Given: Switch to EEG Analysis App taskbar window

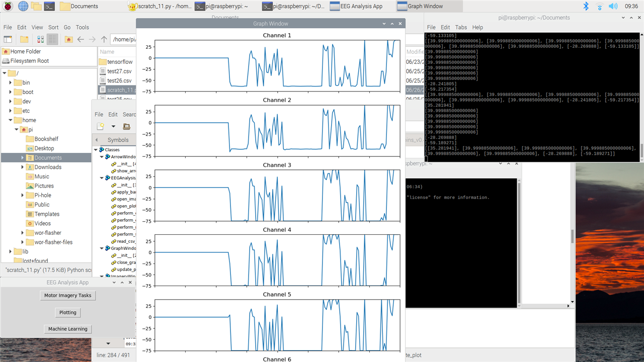Looking at the screenshot, I should click(x=360, y=6).
